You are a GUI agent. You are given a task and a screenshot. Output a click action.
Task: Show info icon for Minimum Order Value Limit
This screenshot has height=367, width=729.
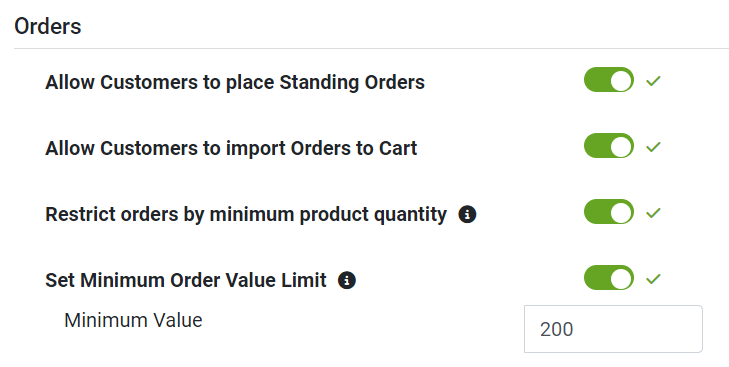347,280
